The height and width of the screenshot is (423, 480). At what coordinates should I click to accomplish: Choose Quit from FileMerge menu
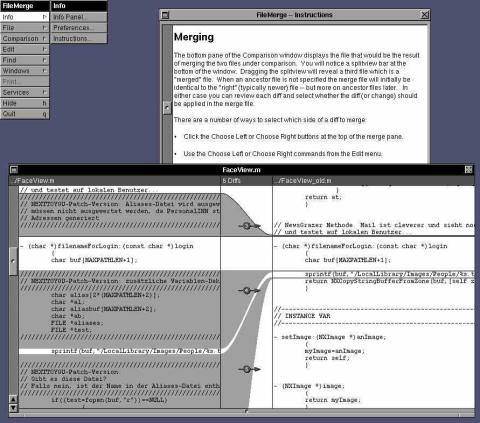click(24, 114)
